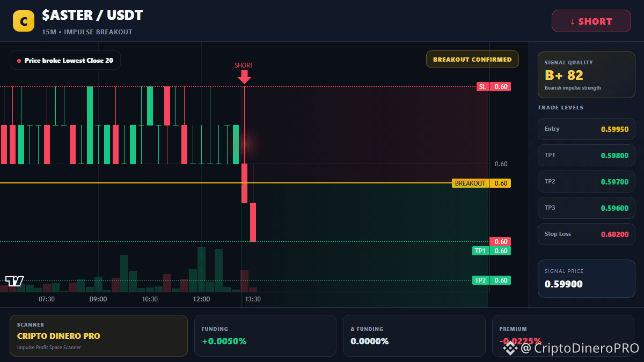Viewport: 644px width, 362px height.
Task: Click the 15M • IMPULSE BREAKOUT subtitle
Action: [x=87, y=32]
